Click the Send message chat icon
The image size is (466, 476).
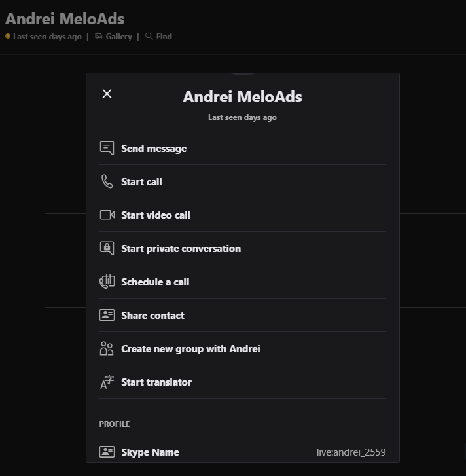click(107, 148)
